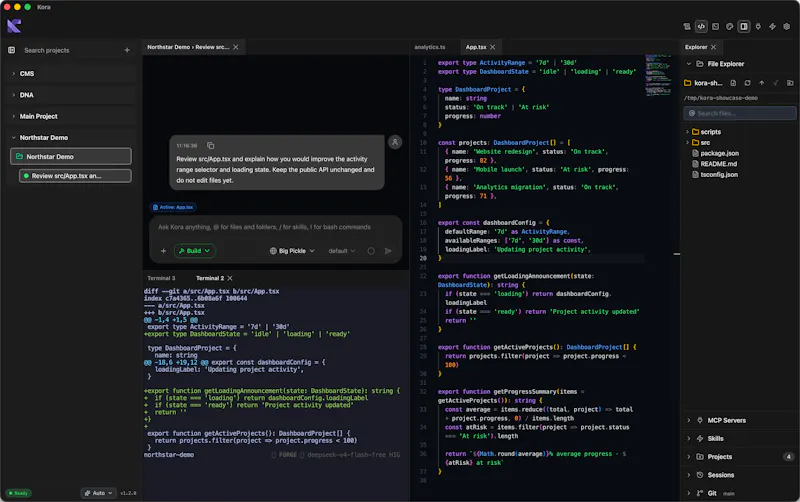Toggle the terminal panel icon in toolbar
This screenshot has height=502, width=800.
pyautogui.click(x=715, y=27)
